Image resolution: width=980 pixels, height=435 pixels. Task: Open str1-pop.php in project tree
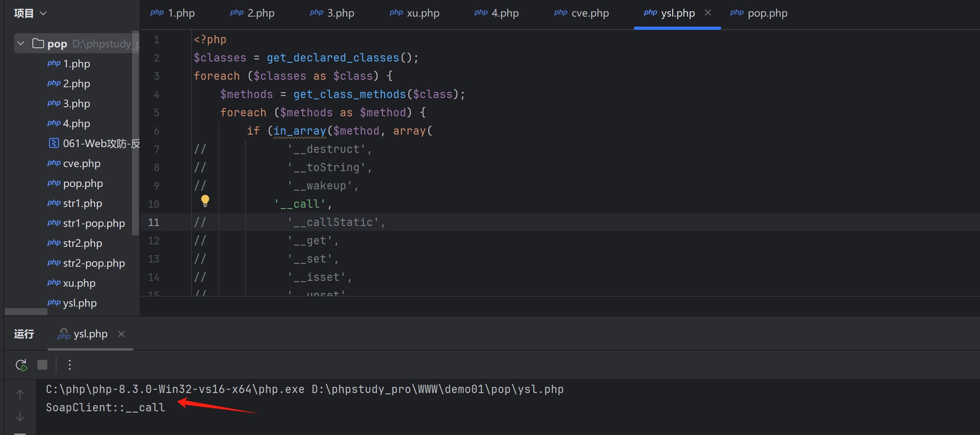(93, 224)
